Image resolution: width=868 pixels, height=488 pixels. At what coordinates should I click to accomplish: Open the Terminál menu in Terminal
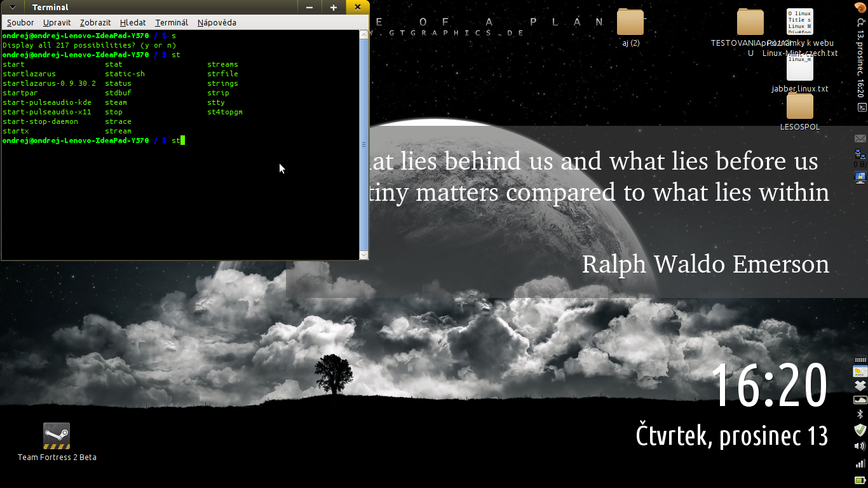172,22
